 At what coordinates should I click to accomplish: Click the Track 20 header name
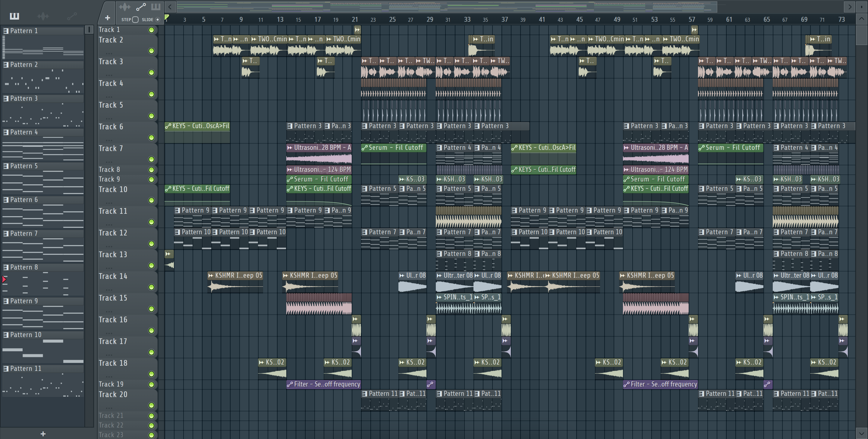point(113,394)
